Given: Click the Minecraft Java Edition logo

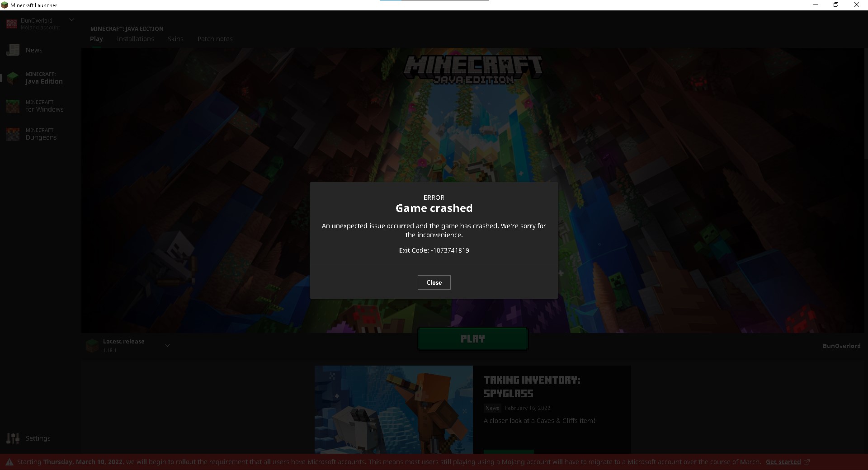Looking at the screenshot, I should pyautogui.click(x=473, y=70).
